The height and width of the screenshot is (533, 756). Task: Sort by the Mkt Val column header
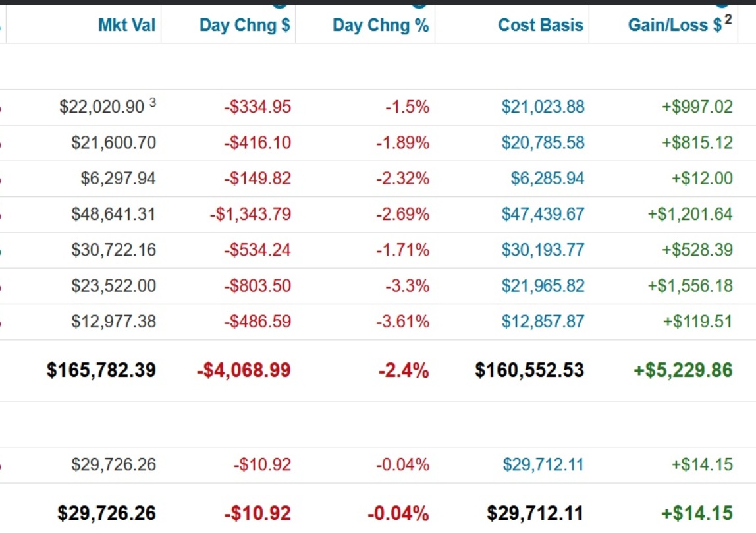pos(127,25)
